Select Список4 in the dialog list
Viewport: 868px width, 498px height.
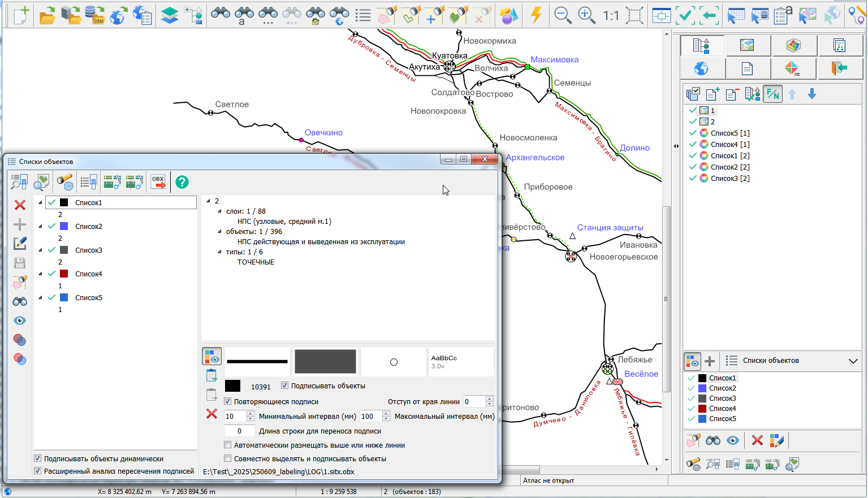[89, 274]
